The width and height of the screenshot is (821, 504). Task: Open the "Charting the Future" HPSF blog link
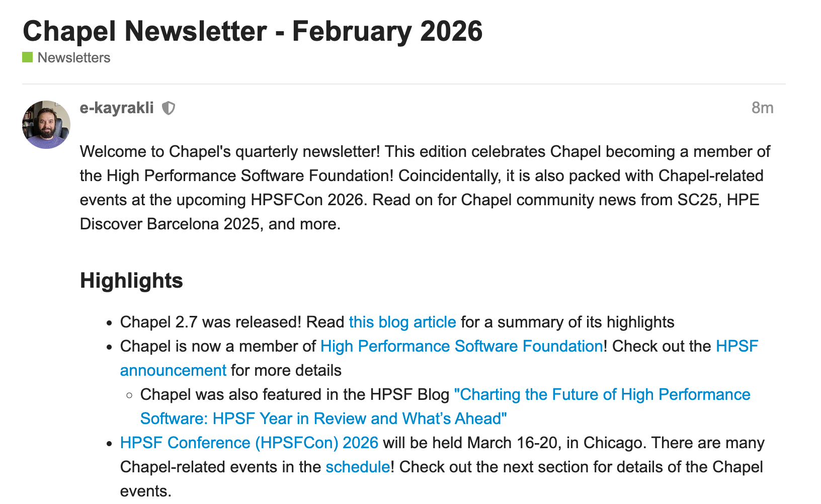(602, 395)
